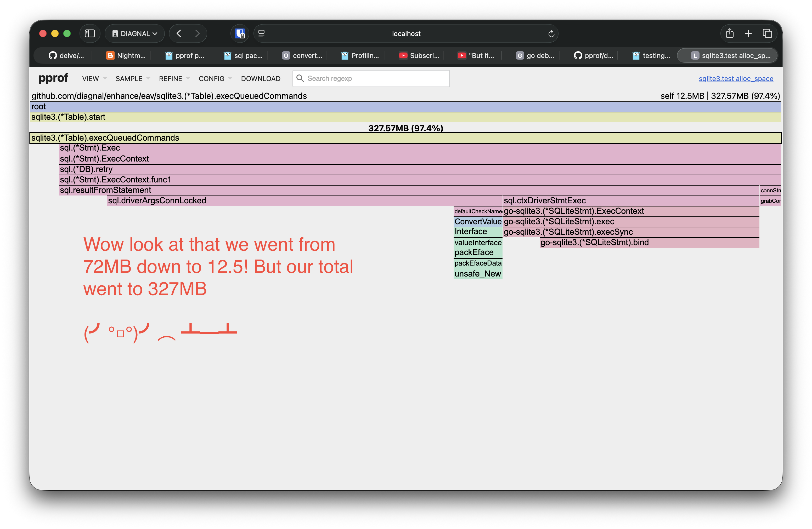
Task: Click the sql.(*Stmt).Exec frame
Action: pos(420,148)
